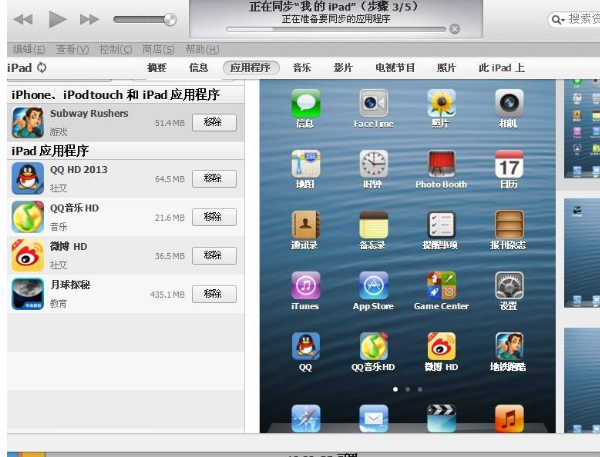Select the 应用程序 tab
This screenshot has width=600, height=457.
(251, 68)
